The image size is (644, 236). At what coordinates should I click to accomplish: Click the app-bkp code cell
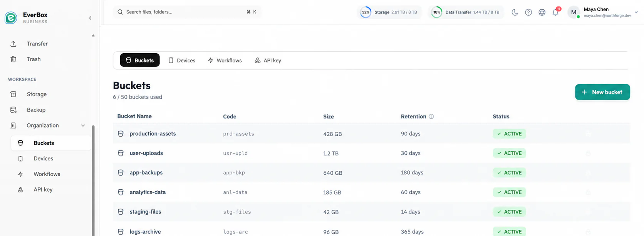(x=234, y=173)
